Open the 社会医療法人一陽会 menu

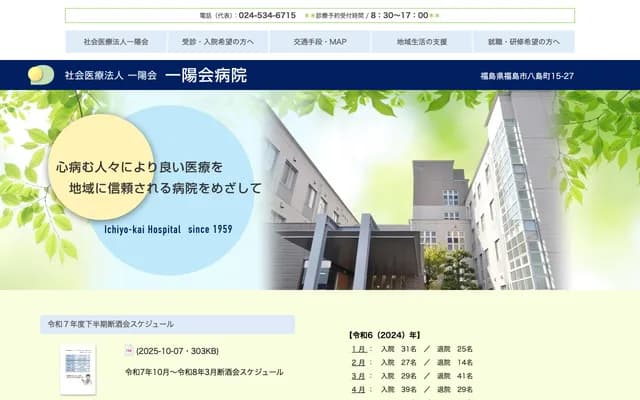coord(116,42)
